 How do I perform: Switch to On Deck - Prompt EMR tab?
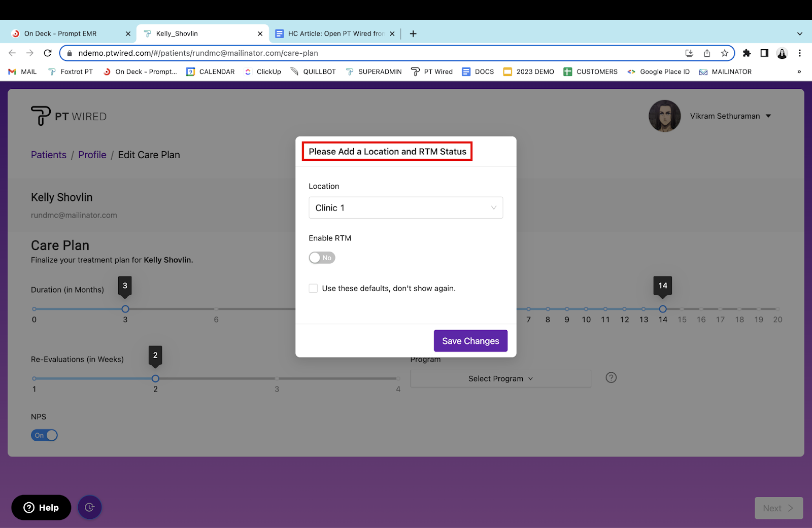[x=60, y=33]
